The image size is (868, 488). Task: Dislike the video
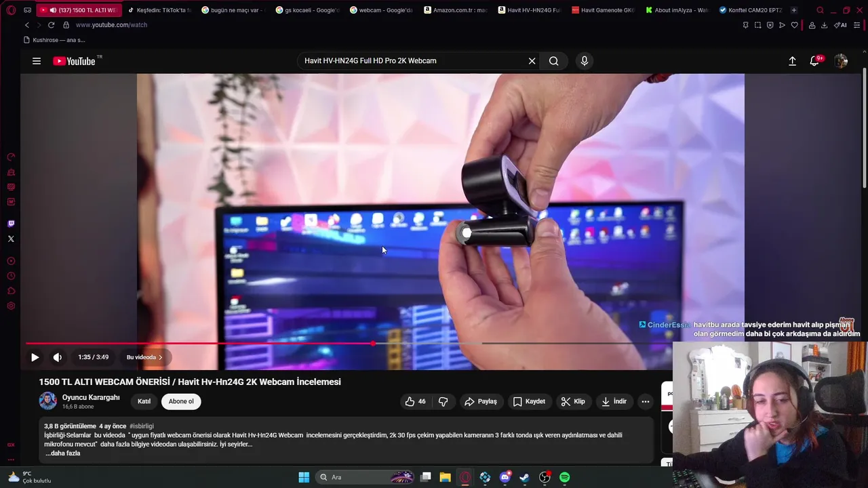[x=443, y=401]
